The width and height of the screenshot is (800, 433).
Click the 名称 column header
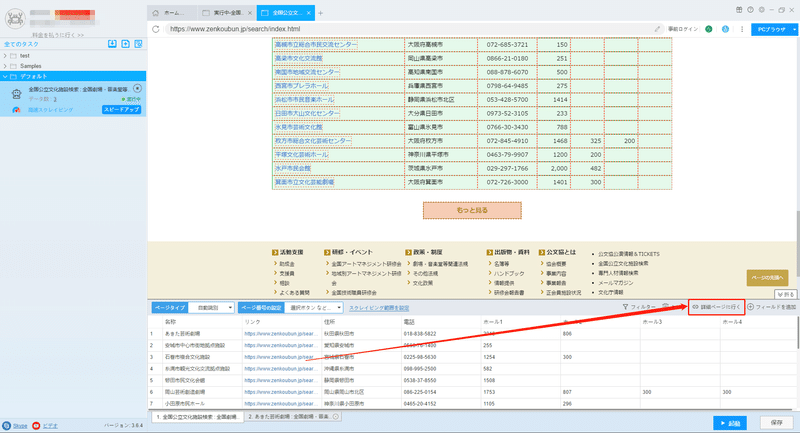170,322
